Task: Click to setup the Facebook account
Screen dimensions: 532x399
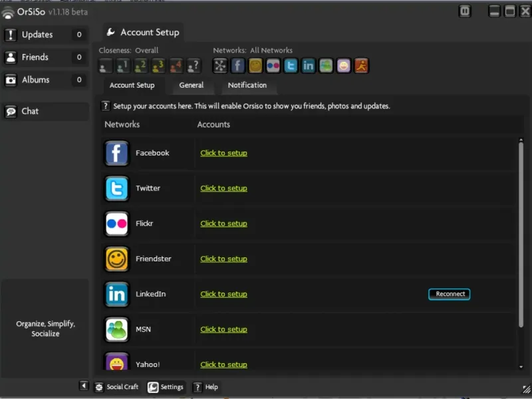Action: tap(223, 153)
